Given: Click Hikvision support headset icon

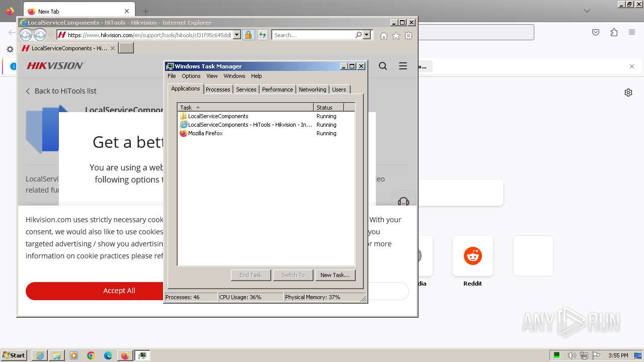Looking at the screenshot, I should click(404, 201).
